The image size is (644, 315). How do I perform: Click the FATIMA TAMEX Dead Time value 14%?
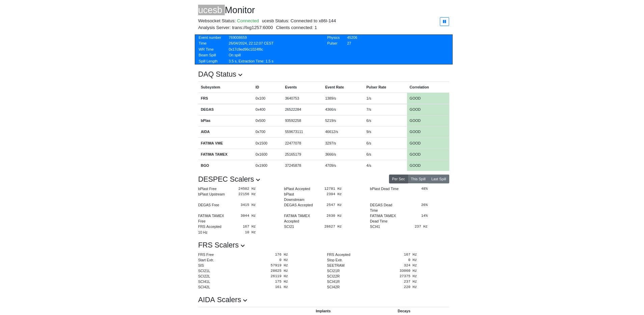[x=424, y=216]
